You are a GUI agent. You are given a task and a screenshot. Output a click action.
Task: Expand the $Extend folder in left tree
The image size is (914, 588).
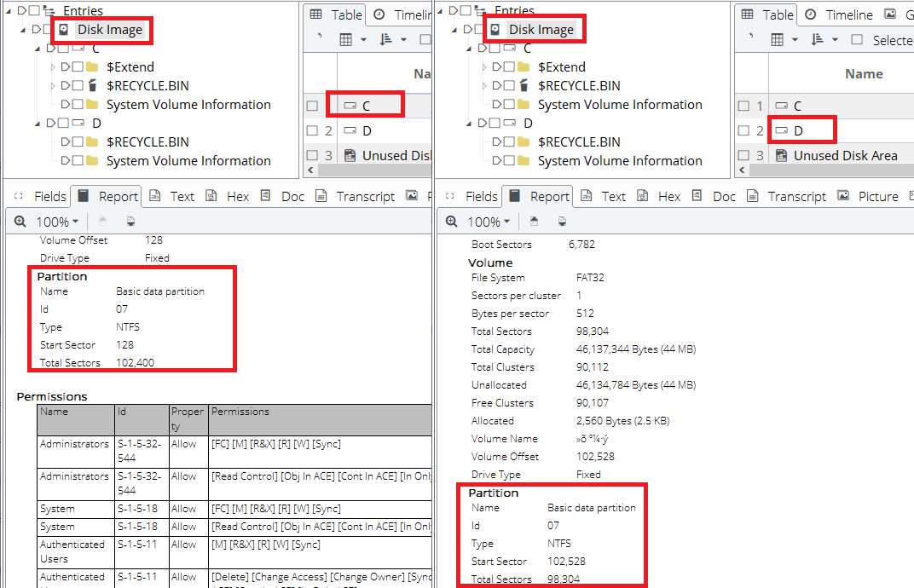pos(53,67)
